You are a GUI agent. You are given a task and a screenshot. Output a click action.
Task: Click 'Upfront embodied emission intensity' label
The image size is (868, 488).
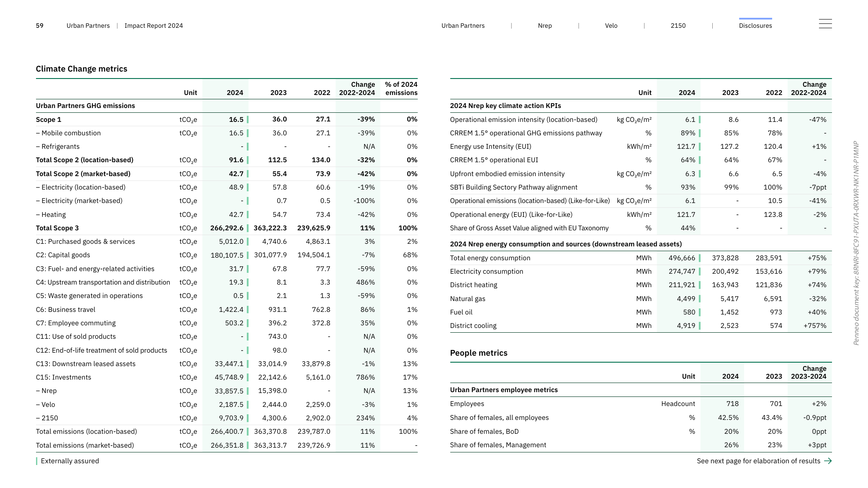(x=507, y=174)
